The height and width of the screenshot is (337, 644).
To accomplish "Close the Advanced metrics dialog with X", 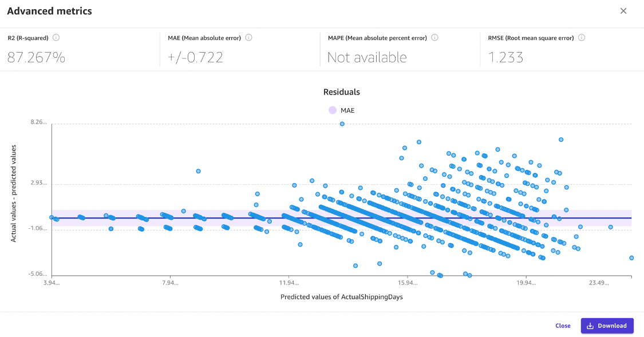I will (623, 11).
